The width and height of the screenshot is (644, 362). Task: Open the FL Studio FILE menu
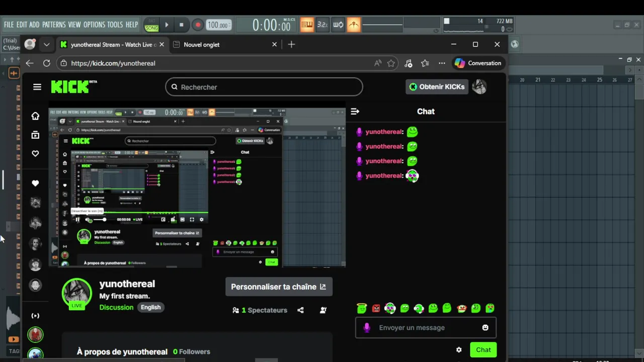[9, 25]
